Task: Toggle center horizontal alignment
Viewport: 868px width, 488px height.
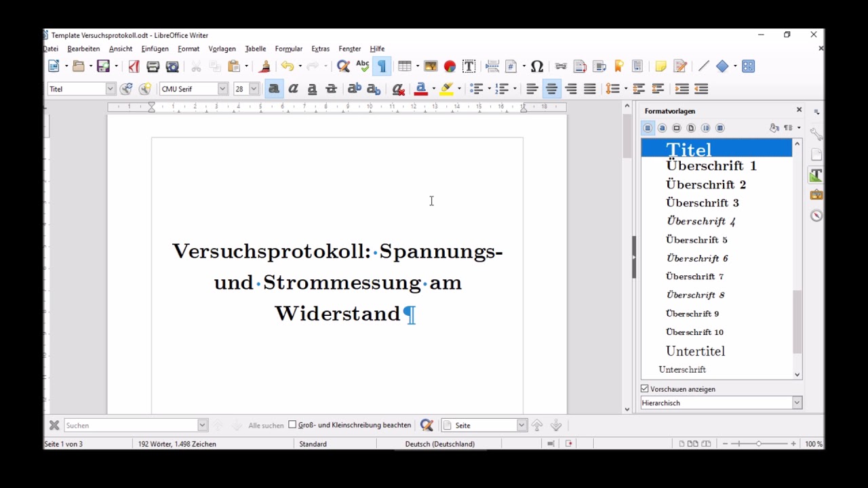Action: [552, 89]
